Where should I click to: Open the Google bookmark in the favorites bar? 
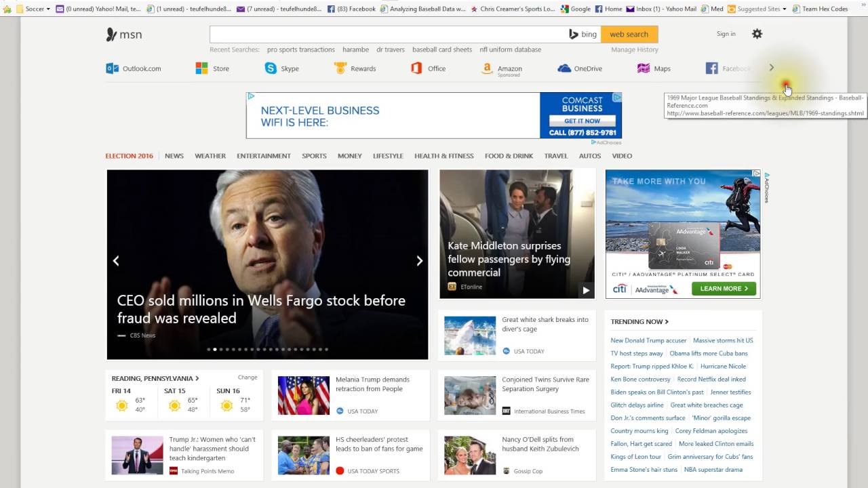(575, 9)
